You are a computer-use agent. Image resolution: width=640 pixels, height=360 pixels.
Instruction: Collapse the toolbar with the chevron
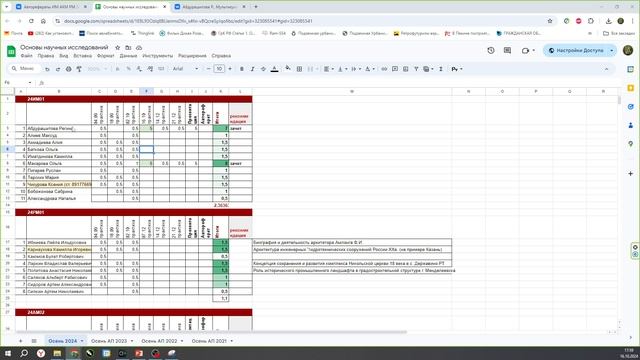(607, 69)
